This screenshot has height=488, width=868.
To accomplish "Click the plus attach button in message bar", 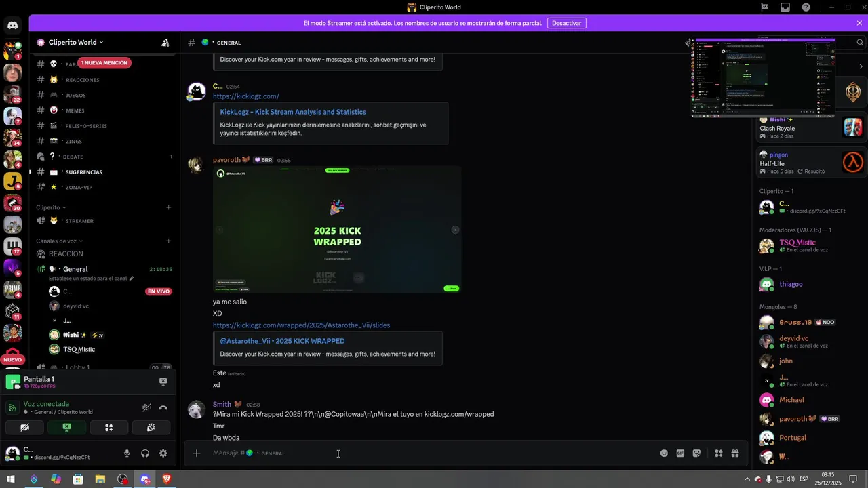I will tap(197, 453).
